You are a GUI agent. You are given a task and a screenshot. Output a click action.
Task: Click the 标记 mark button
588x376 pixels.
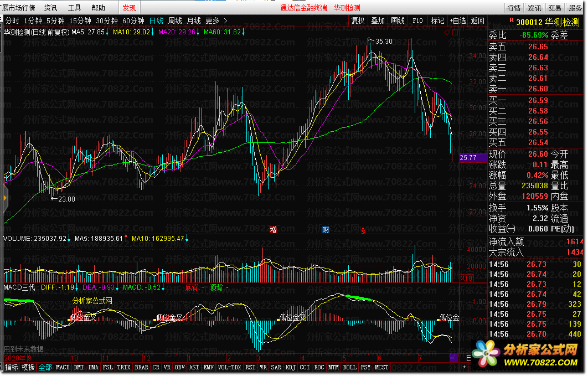[437, 20]
